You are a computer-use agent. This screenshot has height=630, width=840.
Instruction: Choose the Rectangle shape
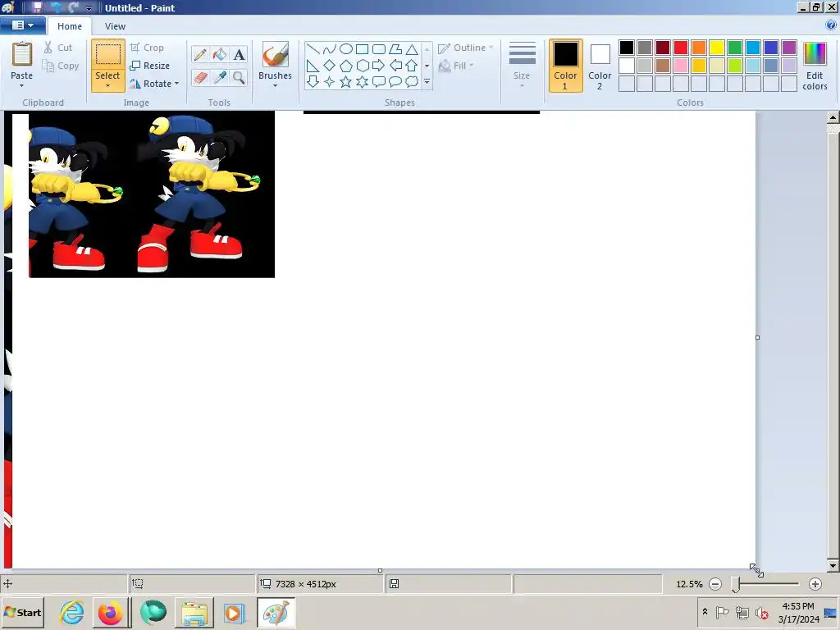click(362, 50)
